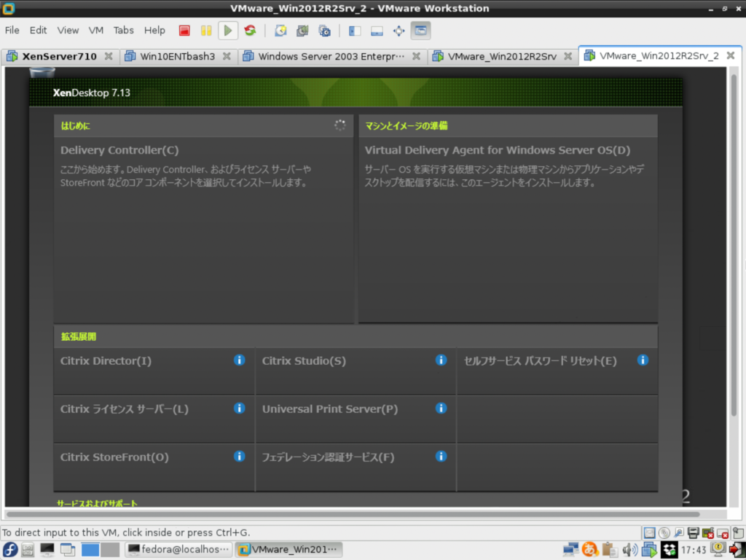Toggle the console view icon in the toolbar
Viewport: 746px width, 560px height.
click(x=420, y=31)
